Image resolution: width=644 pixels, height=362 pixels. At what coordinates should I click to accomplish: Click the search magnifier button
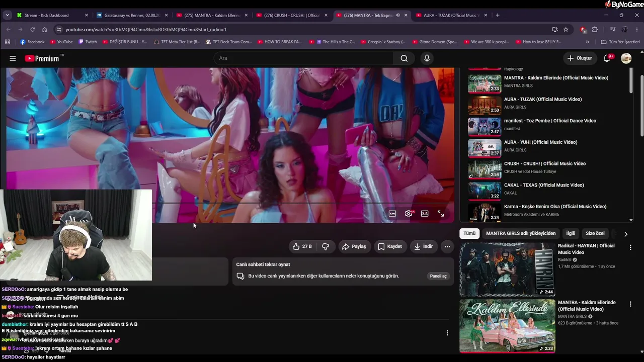click(x=404, y=58)
